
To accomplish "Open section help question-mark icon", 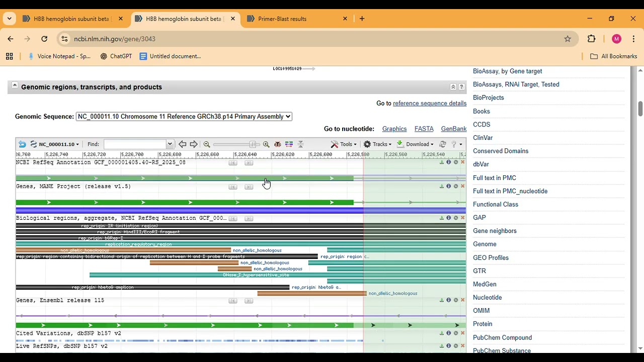I will [x=461, y=87].
